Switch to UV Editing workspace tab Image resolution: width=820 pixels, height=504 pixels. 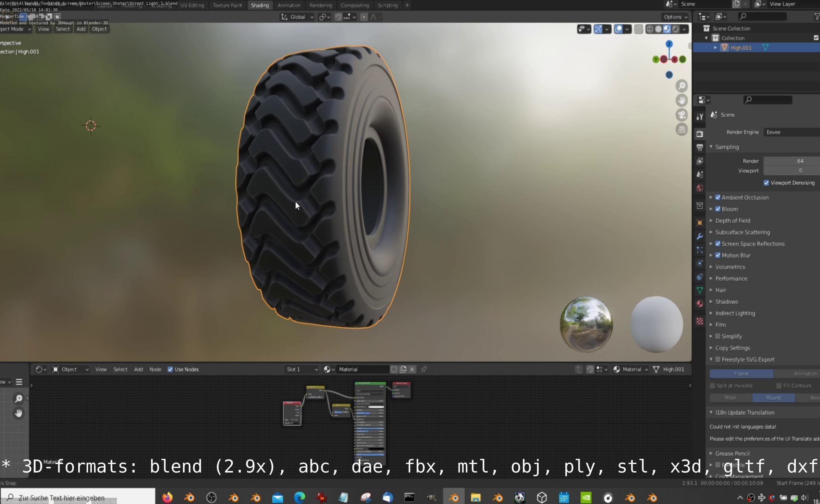point(192,5)
